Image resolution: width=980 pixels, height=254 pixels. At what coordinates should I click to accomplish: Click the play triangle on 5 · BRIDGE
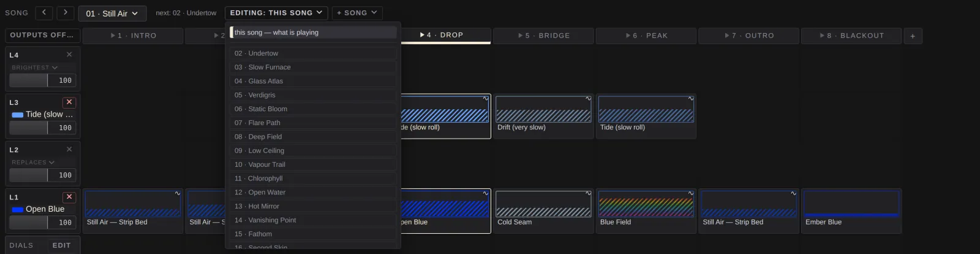[520, 36]
